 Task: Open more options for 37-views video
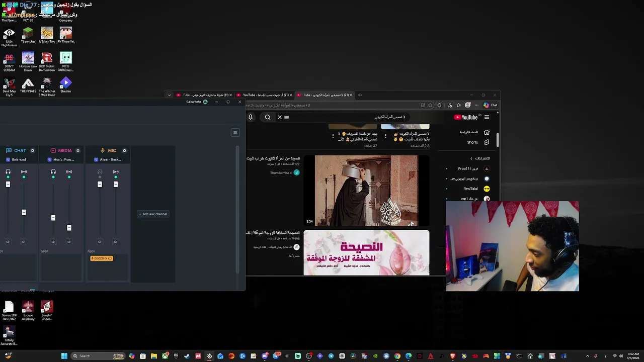pyautogui.click(x=333, y=136)
